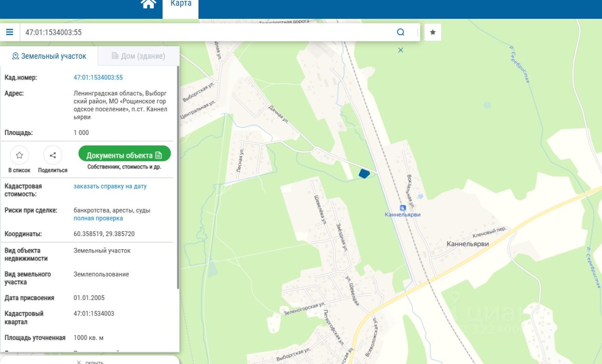Go to the home page icon
The image size is (602, 364).
[x=149, y=4]
